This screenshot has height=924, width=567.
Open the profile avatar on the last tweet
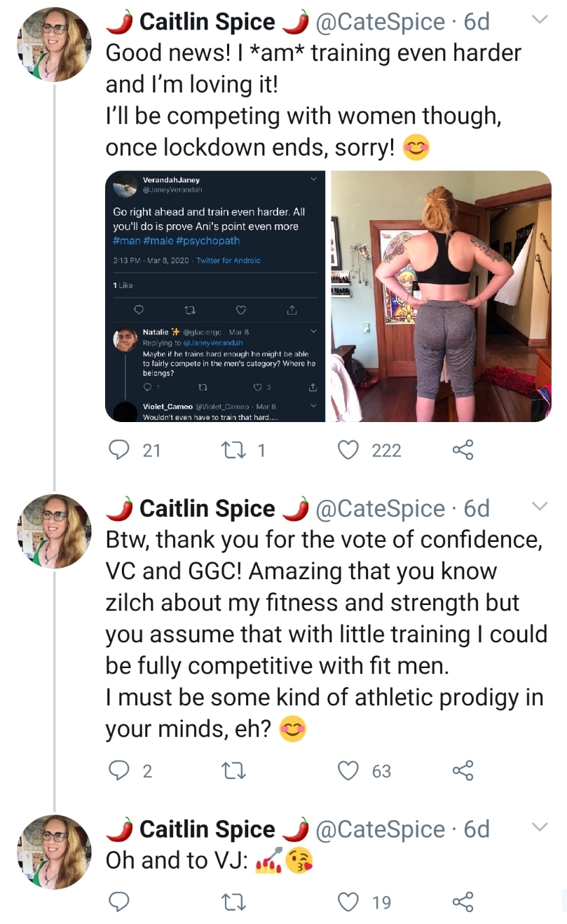click(x=54, y=852)
